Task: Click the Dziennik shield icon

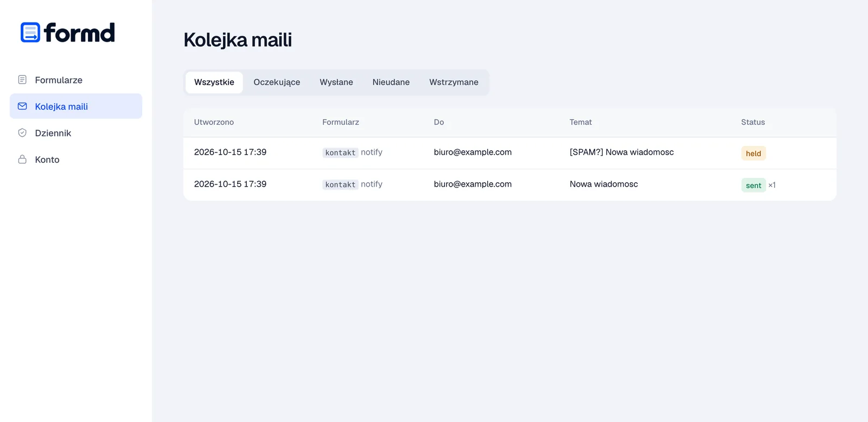Action: (x=22, y=133)
